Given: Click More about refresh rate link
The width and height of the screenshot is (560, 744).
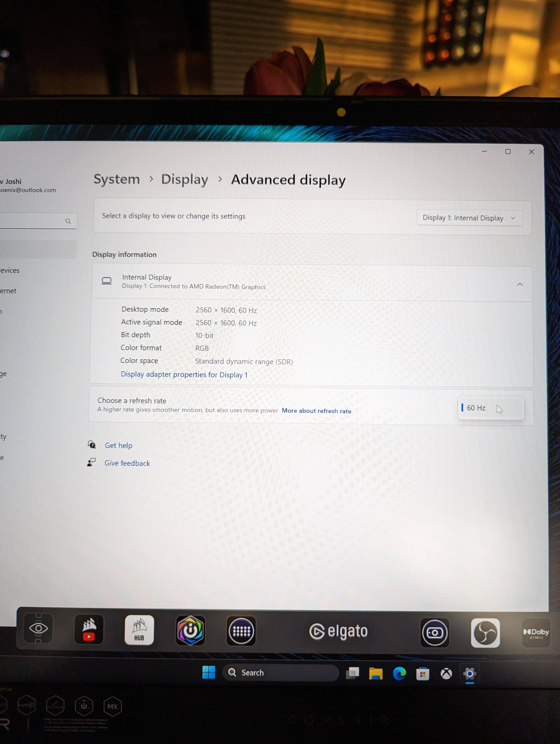Looking at the screenshot, I should [x=316, y=411].
